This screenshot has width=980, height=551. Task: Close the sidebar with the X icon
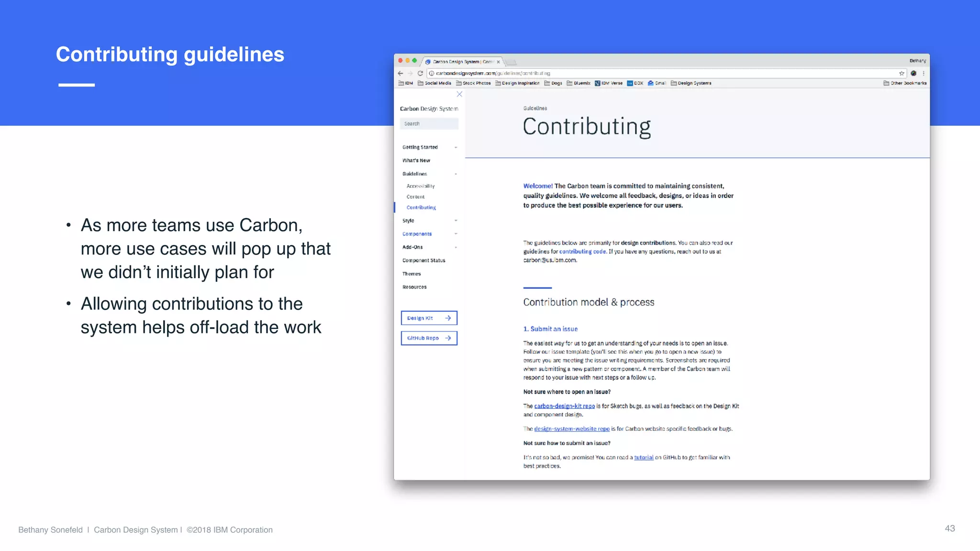(459, 94)
